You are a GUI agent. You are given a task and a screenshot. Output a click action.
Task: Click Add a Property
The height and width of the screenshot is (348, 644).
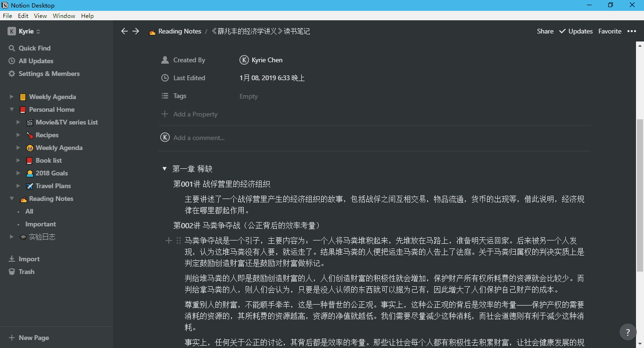coord(195,114)
